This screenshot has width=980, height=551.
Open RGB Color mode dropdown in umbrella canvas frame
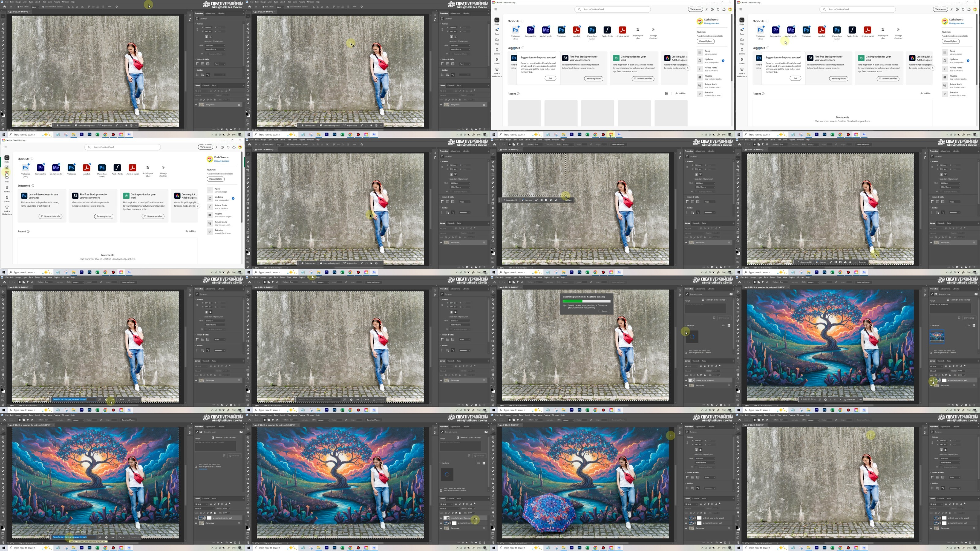point(705,459)
